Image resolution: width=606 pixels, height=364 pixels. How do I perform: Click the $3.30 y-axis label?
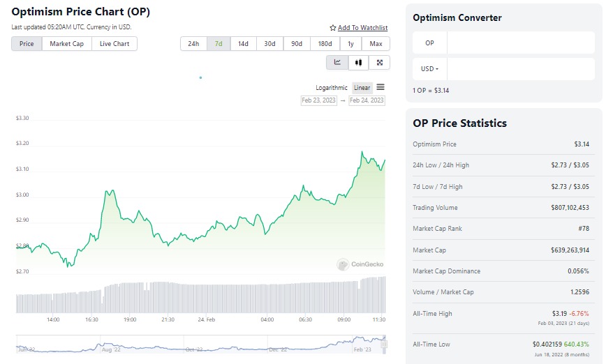coord(22,118)
